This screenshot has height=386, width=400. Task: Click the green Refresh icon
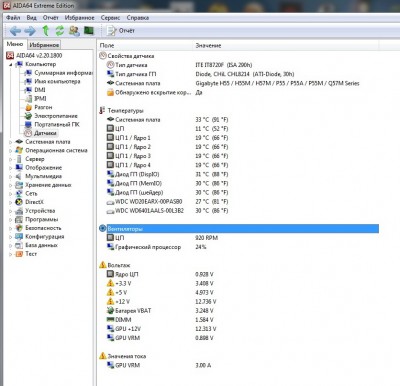(x=60, y=31)
